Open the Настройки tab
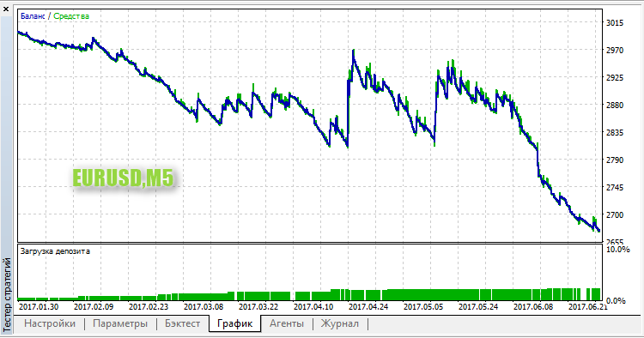 pyautogui.click(x=50, y=323)
